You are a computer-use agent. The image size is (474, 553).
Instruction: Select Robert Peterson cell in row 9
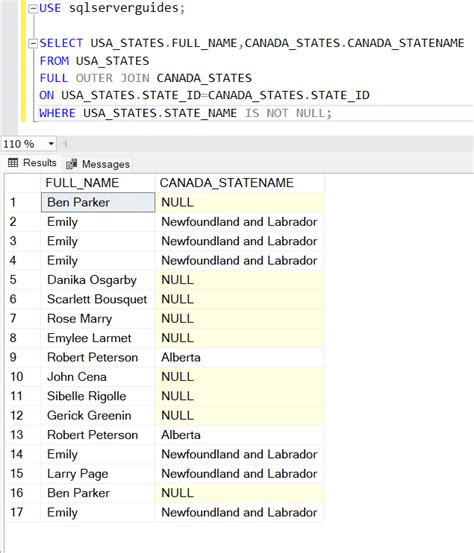click(98, 358)
